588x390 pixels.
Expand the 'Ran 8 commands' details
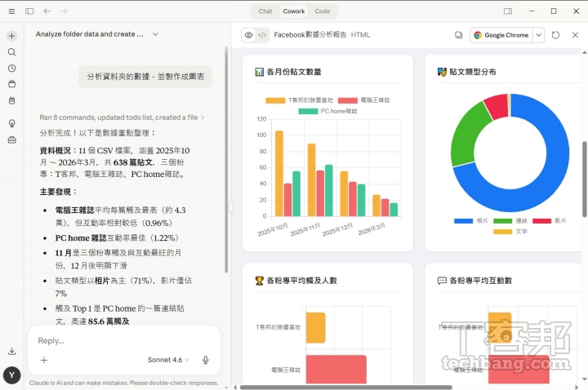click(x=122, y=117)
